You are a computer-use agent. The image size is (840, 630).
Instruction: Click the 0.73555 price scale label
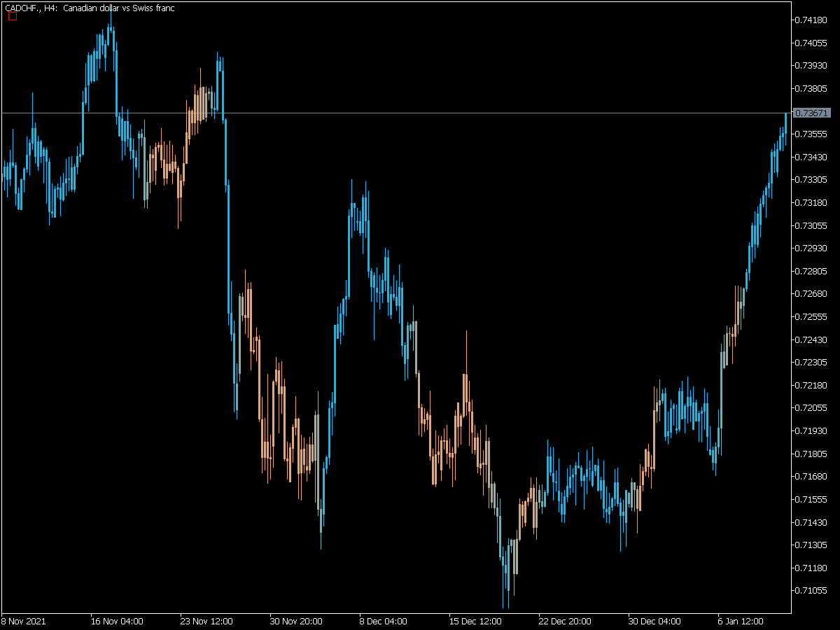(x=811, y=134)
